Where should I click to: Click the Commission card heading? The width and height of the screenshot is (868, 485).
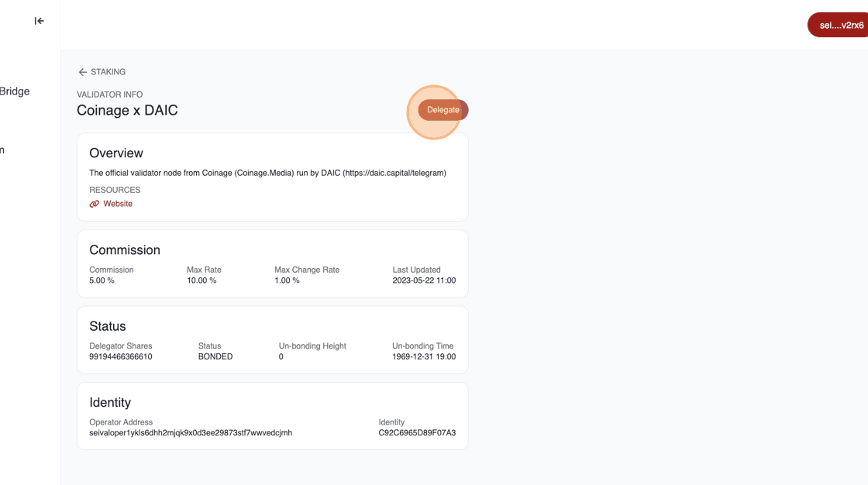(125, 250)
